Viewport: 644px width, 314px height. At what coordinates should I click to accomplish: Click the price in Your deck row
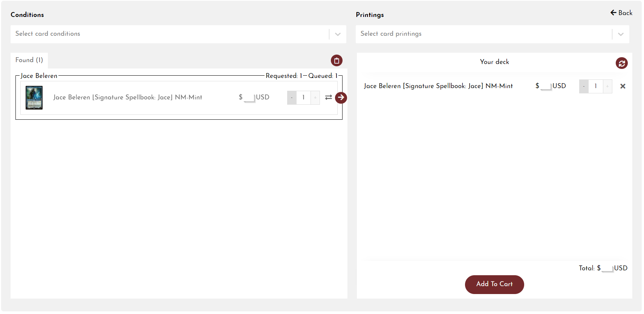551,86
